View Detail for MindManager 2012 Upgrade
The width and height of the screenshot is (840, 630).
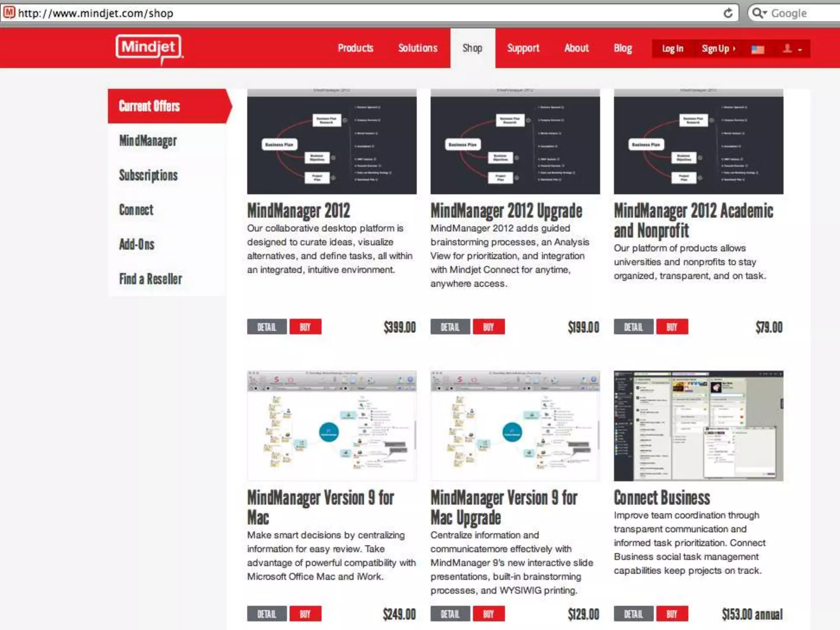tap(450, 327)
